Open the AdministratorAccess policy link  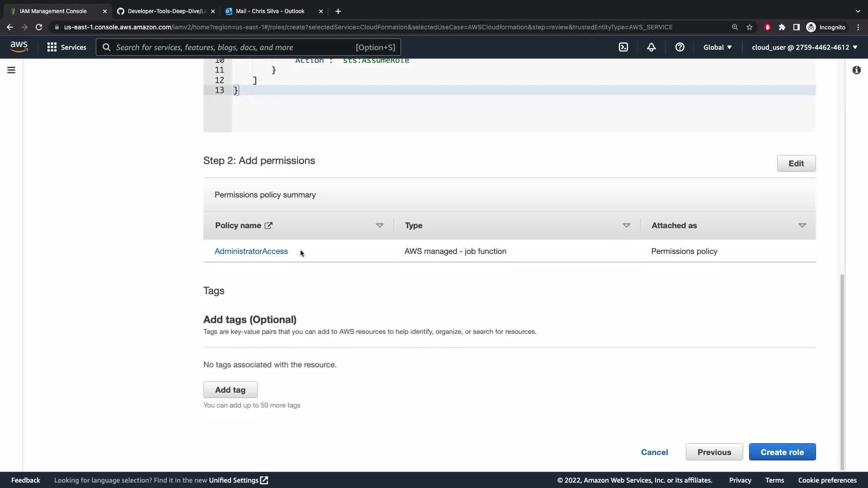point(251,251)
